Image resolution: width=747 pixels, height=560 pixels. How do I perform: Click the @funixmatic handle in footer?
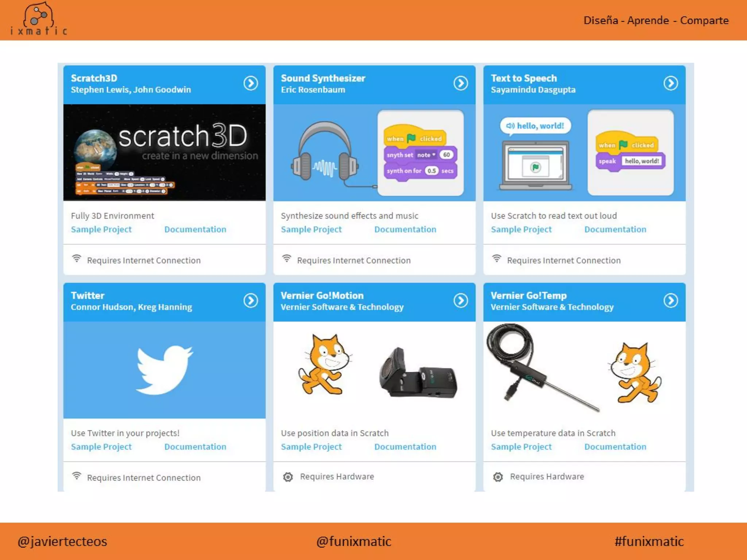(353, 541)
